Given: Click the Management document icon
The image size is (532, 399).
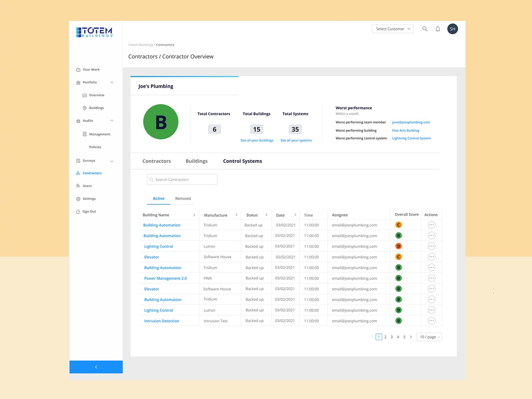Looking at the screenshot, I should pos(84,134).
